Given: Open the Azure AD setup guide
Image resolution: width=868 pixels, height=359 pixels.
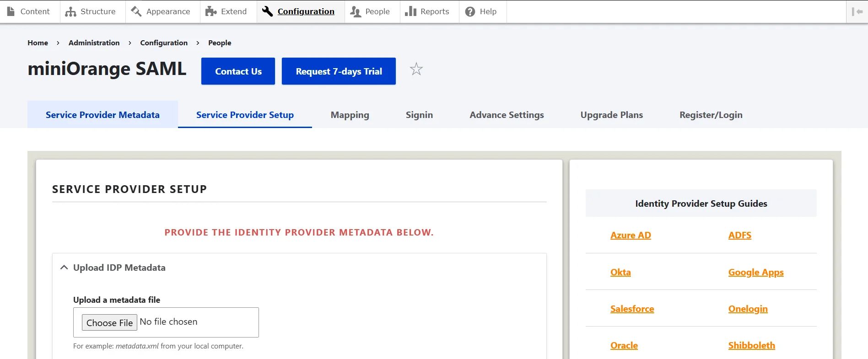Looking at the screenshot, I should click(630, 235).
